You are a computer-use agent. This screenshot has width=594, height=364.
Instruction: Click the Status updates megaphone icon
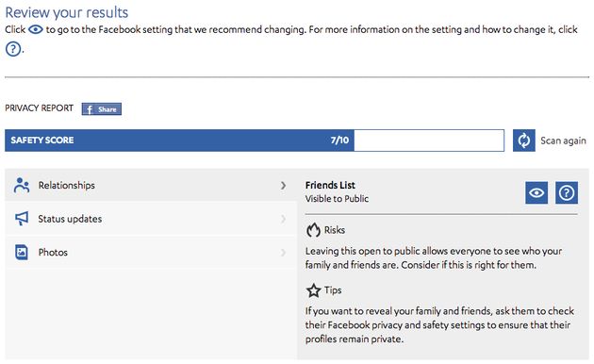coord(22,219)
